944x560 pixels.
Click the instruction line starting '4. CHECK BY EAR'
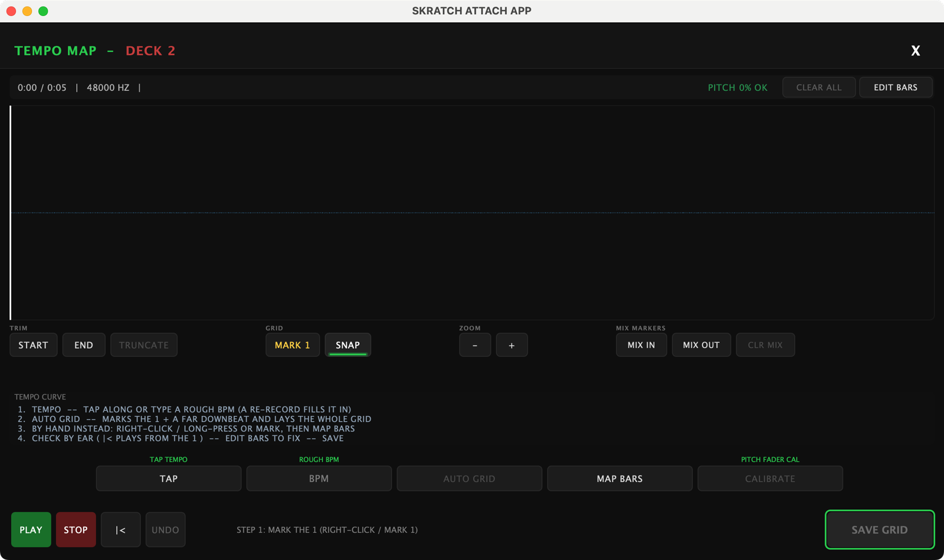[x=181, y=438]
